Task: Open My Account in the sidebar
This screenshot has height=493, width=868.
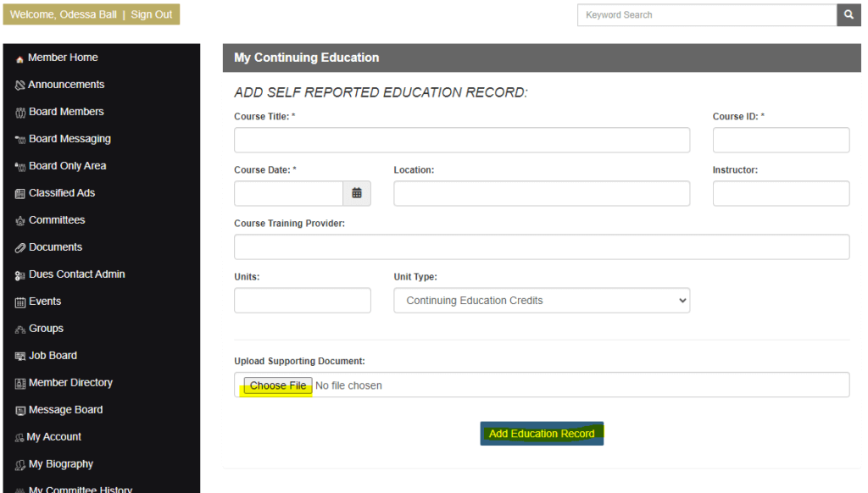Action: tap(54, 437)
